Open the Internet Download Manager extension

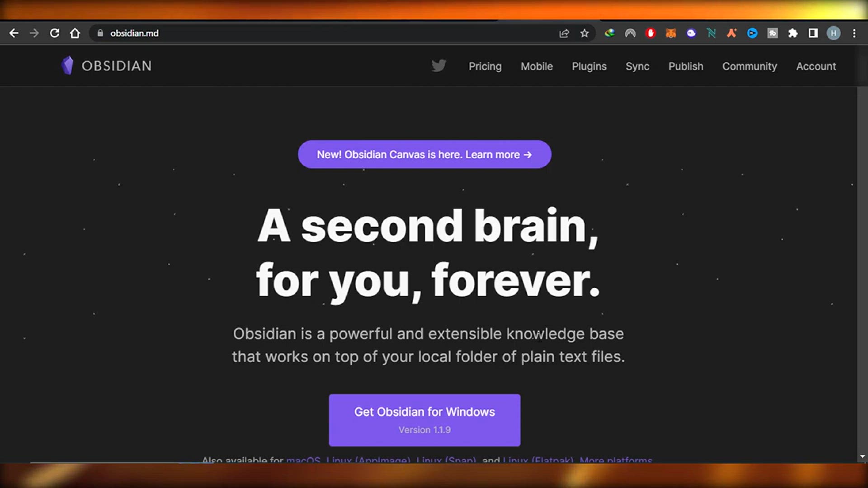coord(610,33)
